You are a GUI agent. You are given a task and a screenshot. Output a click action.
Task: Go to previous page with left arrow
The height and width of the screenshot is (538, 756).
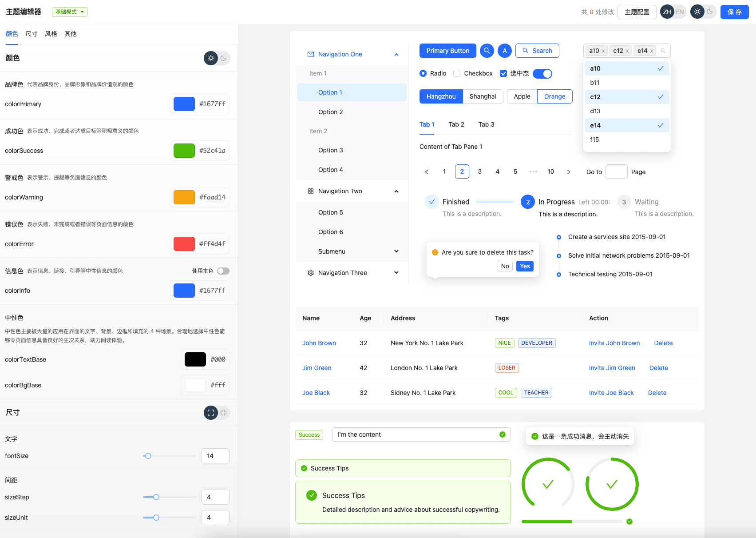427,171
